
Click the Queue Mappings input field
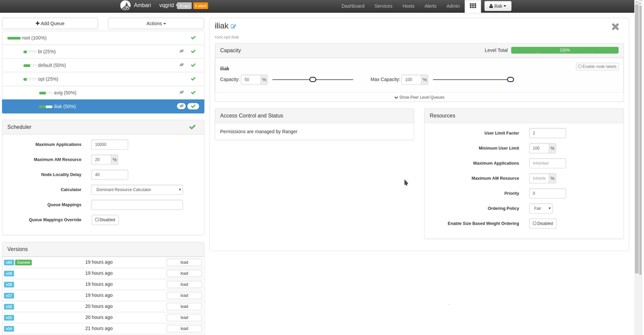click(x=137, y=205)
